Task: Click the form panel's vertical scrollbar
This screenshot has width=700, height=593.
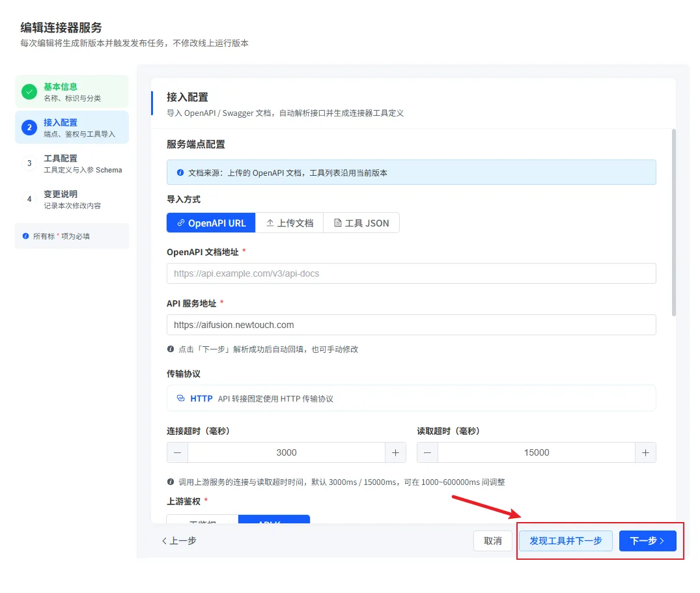Action: (674, 222)
